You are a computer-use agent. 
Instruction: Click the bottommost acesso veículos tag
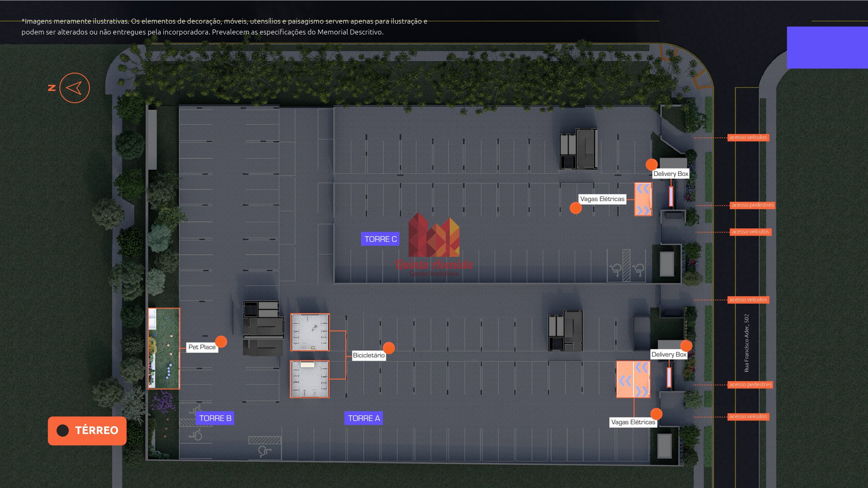click(x=748, y=416)
